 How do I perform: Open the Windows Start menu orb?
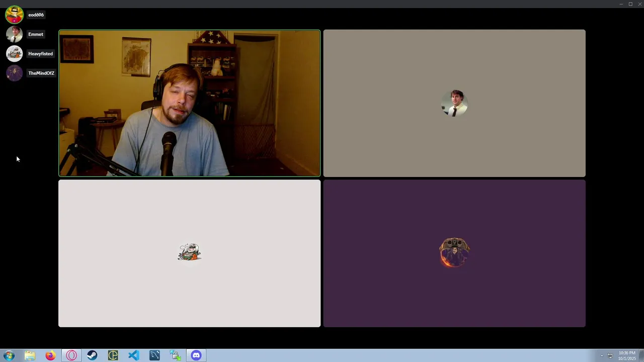click(9, 355)
